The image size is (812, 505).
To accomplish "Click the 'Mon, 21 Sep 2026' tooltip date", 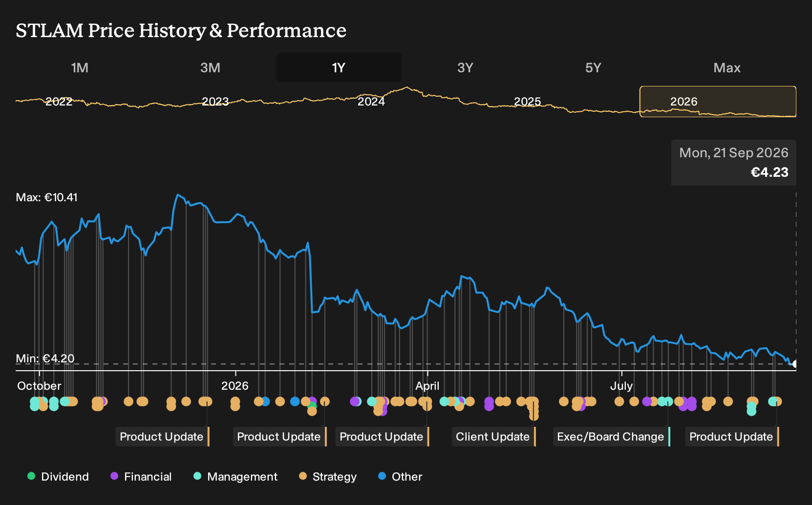I will 733,153.
